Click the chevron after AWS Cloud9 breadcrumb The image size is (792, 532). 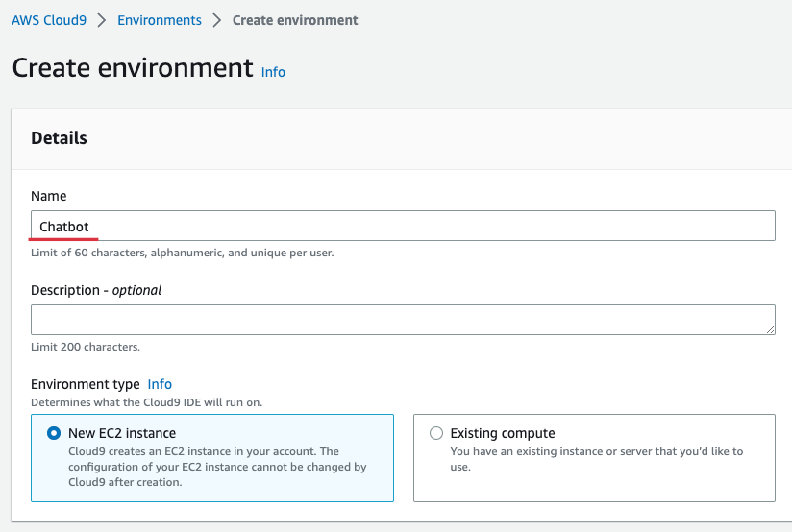101,20
